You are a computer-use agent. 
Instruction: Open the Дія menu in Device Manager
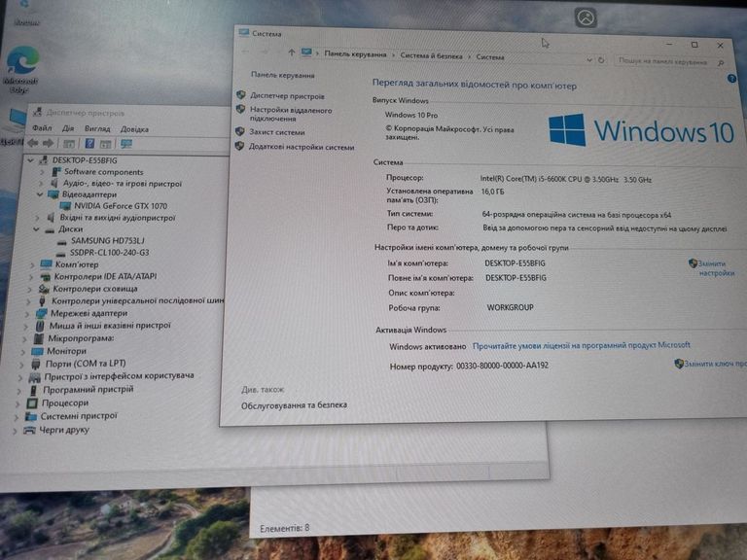click(x=68, y=128)
